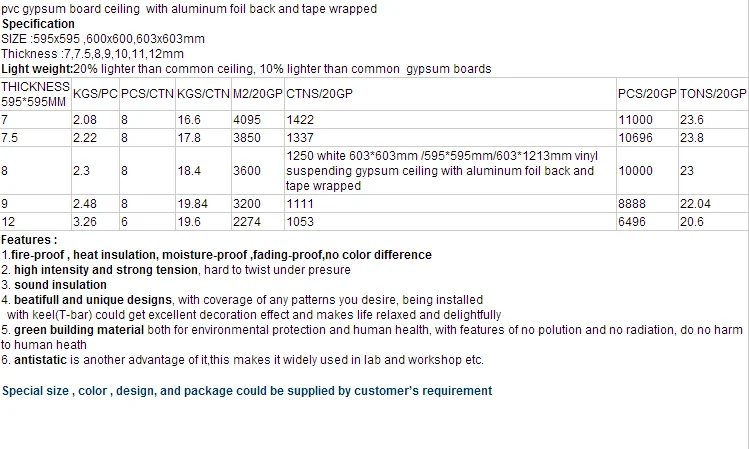Select the M2/20GP column header

pyautogui.click(x=256, y=93)
